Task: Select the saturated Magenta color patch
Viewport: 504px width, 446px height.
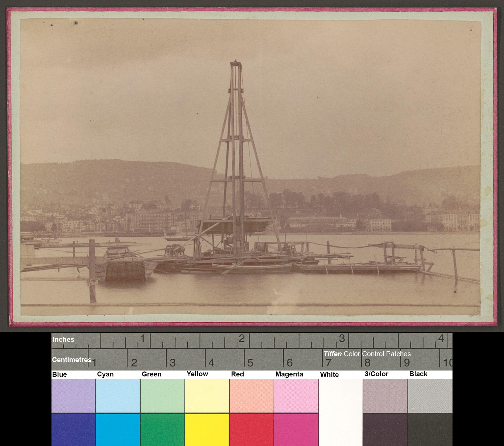Action: click(296, 430)
